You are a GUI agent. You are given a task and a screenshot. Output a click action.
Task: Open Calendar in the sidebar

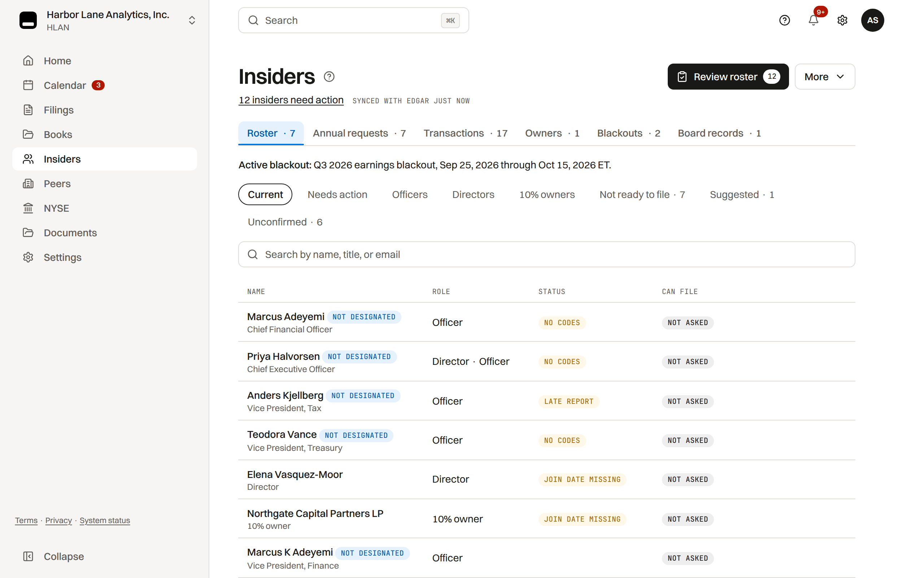point(104,85)
